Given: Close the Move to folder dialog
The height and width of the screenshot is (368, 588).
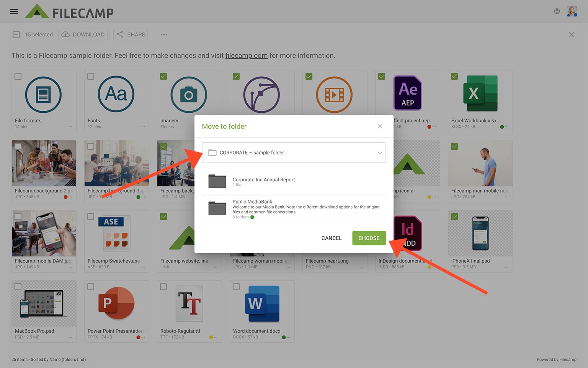Looking at the screenshot, I should tap(380, 127).
